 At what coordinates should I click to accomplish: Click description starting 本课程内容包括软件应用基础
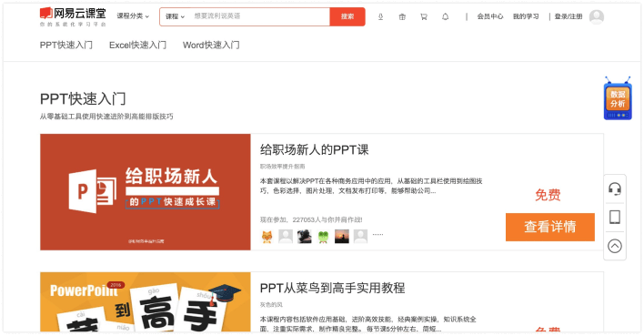pyautogui.click(x=368, y=324)
